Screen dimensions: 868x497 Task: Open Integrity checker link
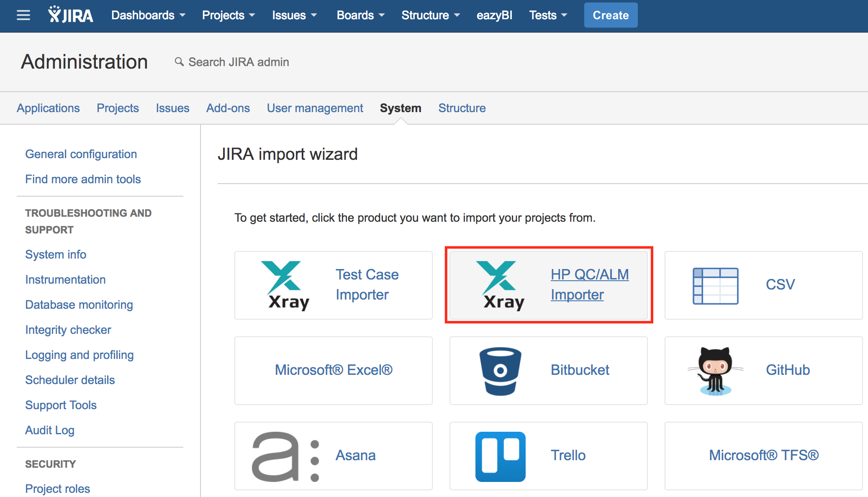click(68, 330)
